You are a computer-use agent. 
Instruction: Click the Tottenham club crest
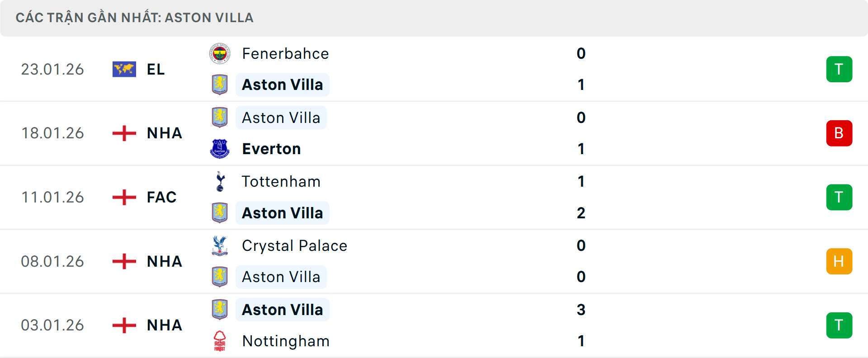(x=220, y=181)
